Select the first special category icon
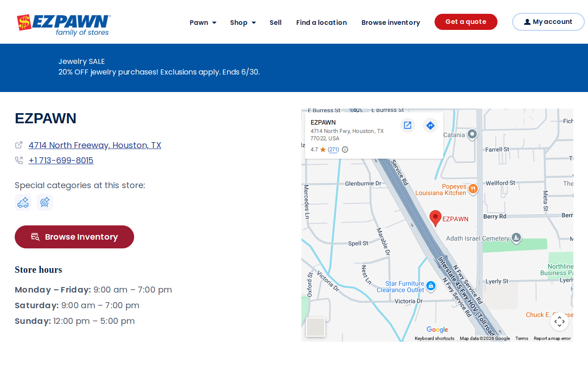This screenshot has height=368, width=588. (x=23, y=202)
